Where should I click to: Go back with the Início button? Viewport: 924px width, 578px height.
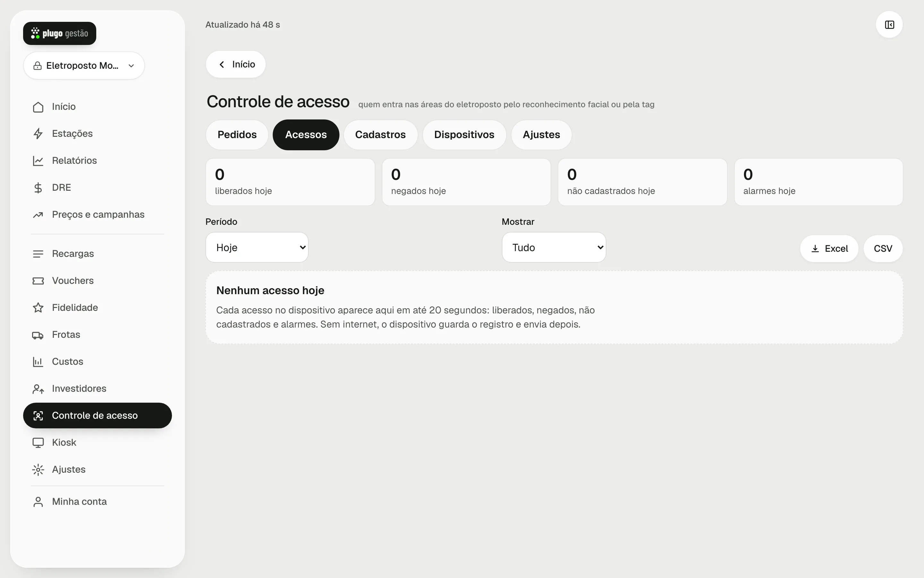pos(235,64)
